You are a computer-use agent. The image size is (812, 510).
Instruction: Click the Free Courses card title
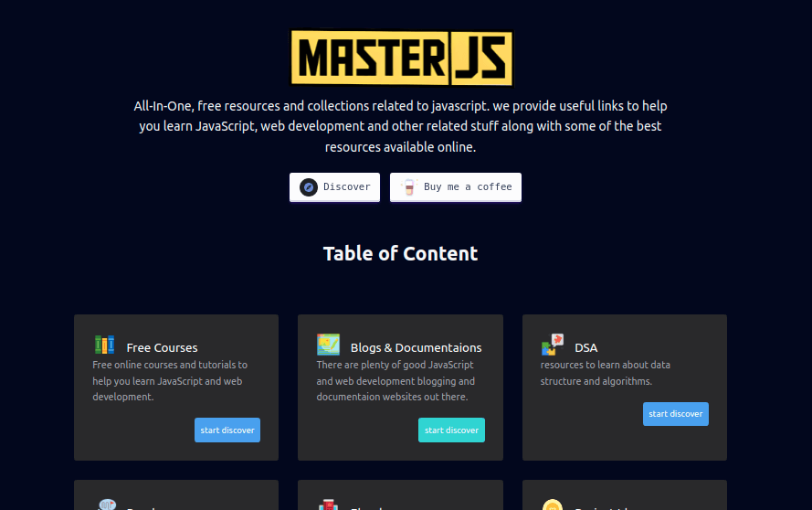coord(162,347)
